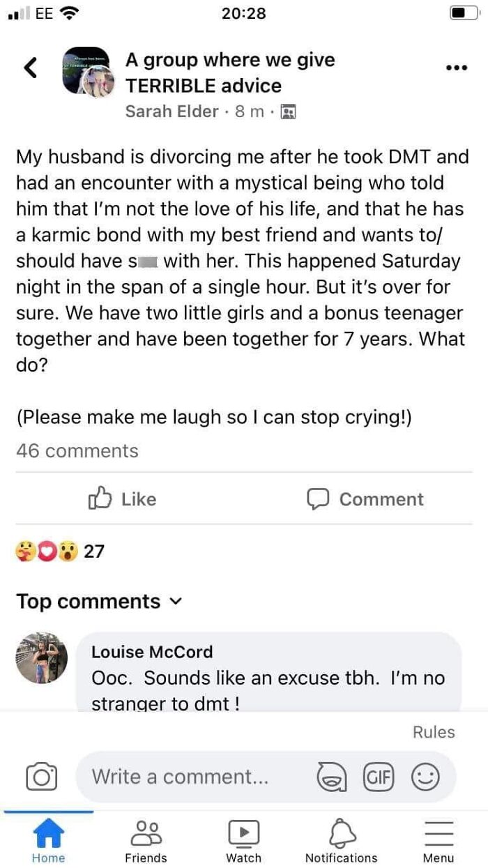Switch to the Friends tab
This screenshot has height=868, width=488.
(146, 841)
